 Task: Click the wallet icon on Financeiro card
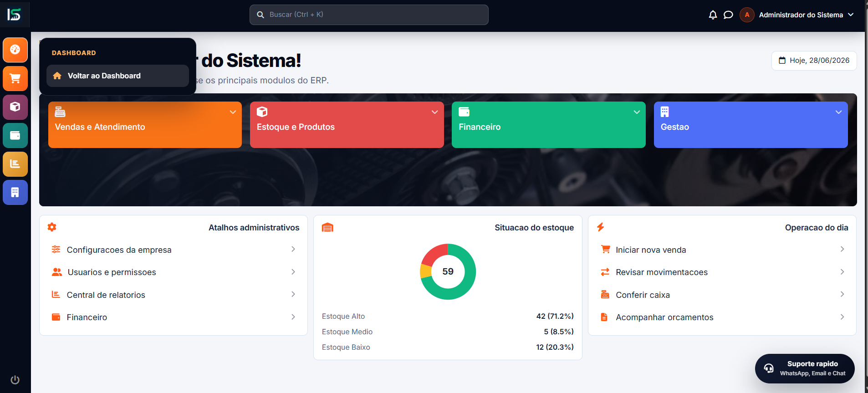click(464, 112)
